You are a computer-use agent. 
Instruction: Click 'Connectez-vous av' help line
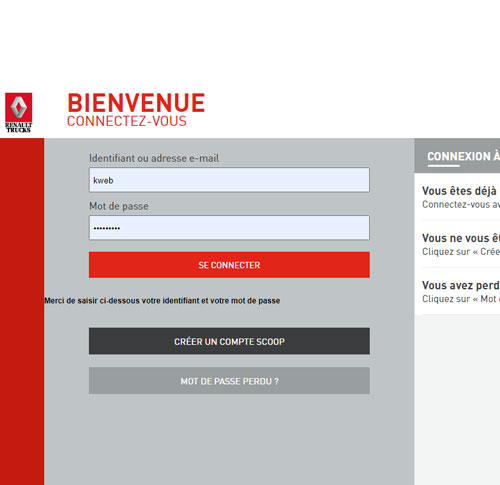(x=461, y=204)
